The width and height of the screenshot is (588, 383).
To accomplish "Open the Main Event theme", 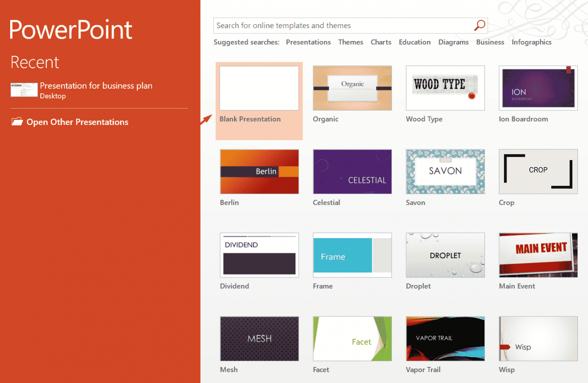I will pyautogui.click(x=538, y=255).
